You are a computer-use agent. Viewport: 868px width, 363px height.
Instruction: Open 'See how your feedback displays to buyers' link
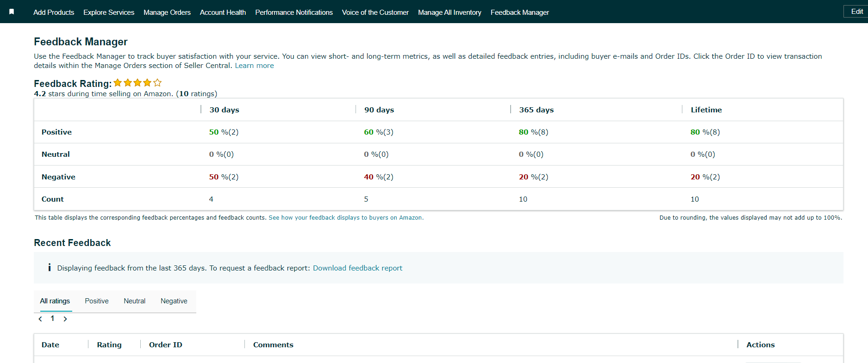point(346,218)
